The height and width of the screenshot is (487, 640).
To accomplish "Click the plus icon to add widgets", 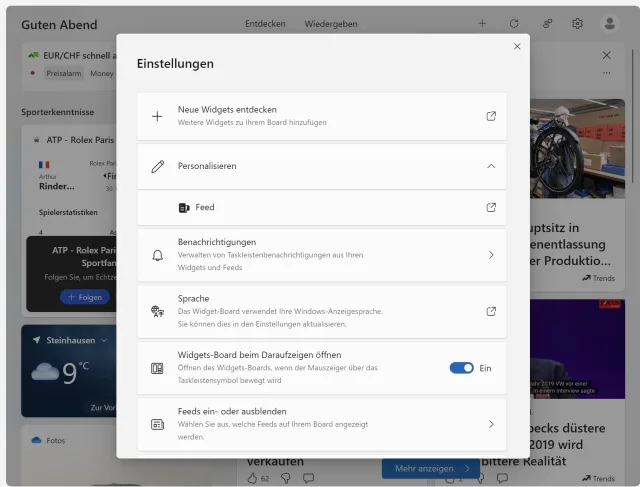I will coord(482,23).
